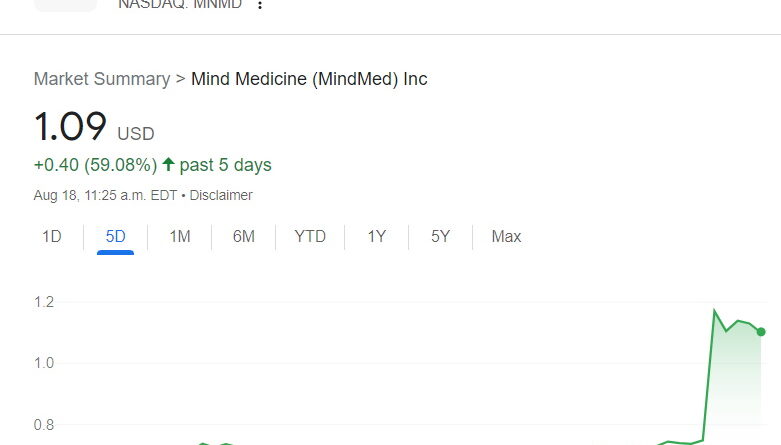Click the chart's peak near 1.2
This screenshot has width=781, height=445.
[x=715, y=311]
